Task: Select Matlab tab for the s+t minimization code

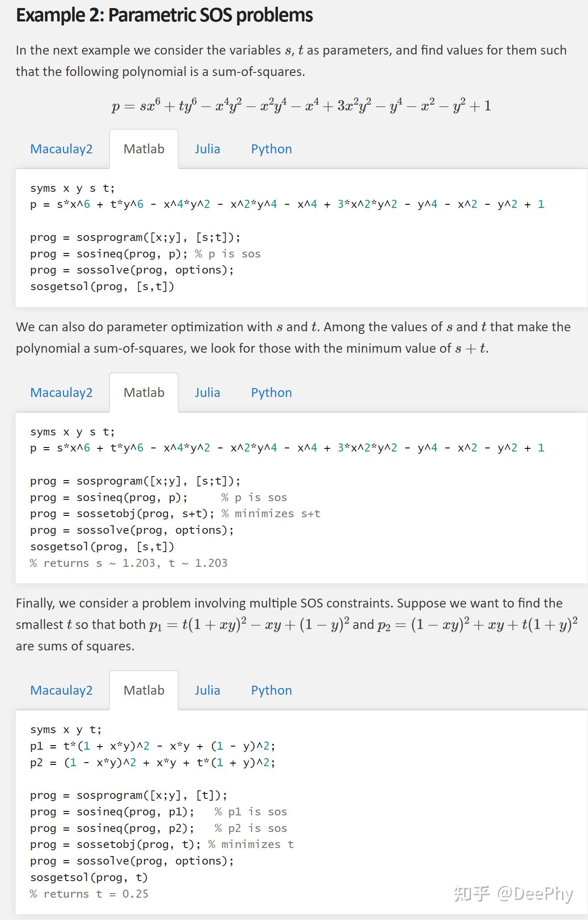Action: [144, 392]
